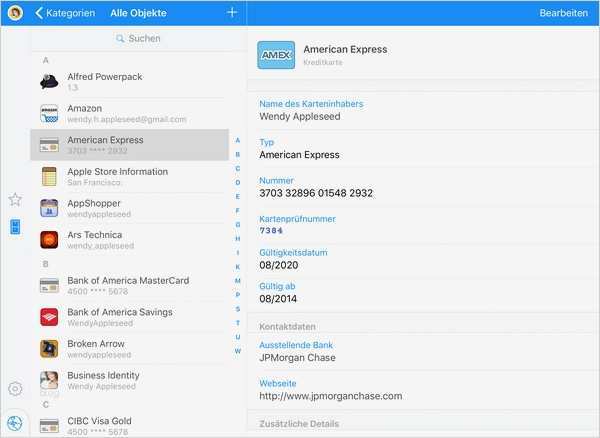This screenshot has height=438, width=600.
Task: Focus the Suchen search field
Action: click(139, 39)
